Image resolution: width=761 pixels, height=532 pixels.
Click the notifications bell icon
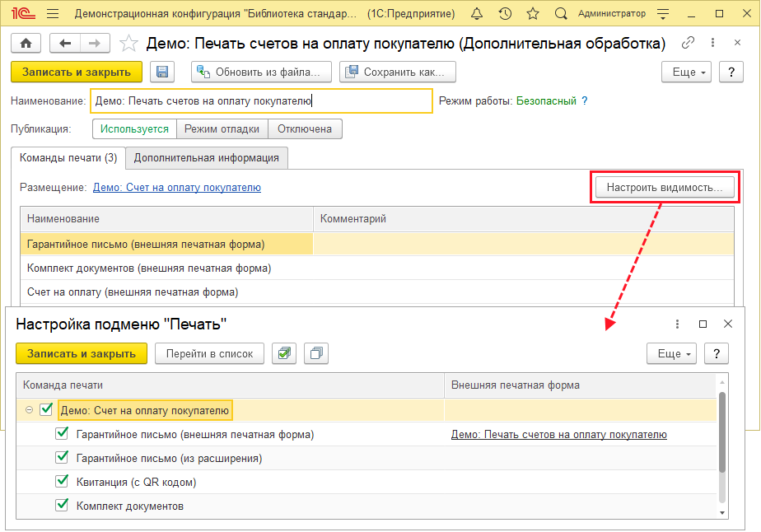(478, 14)
